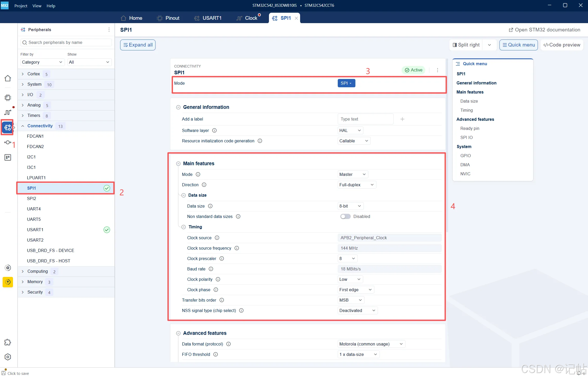Show info for Baud rate
This screenshot has height=379, width=588.
[211, 269]
